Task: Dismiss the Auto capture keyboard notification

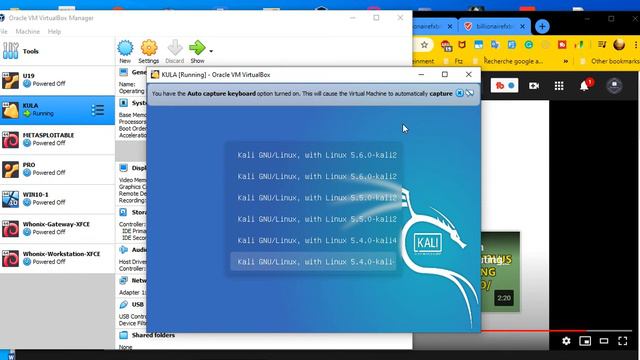Action: point(459,93)
